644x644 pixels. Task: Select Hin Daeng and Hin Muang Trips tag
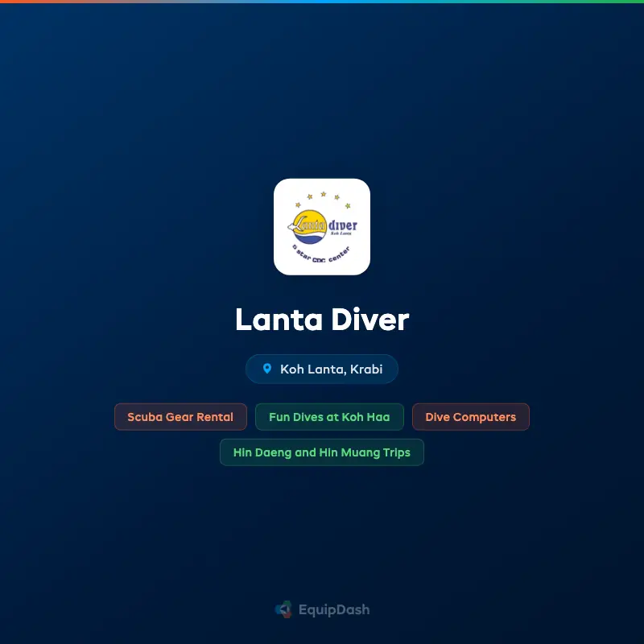tap(321, 452)
